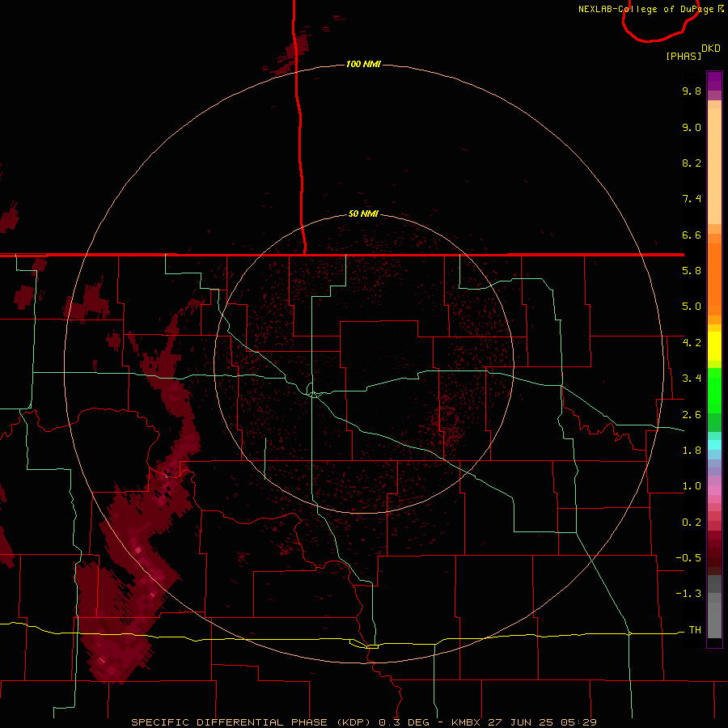728x728 pixels.
Task: Click the NEXLAB-College of DuPage watermark text
Action: pyautogui.click(x=645, y=9)
